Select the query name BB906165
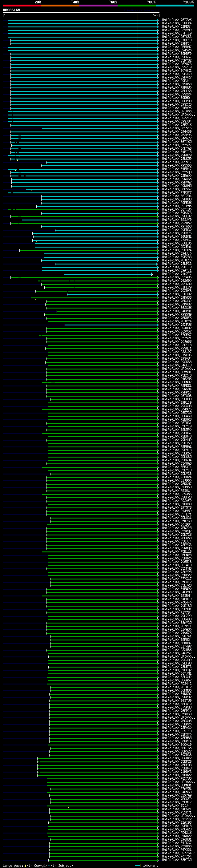 pos(11,10)
